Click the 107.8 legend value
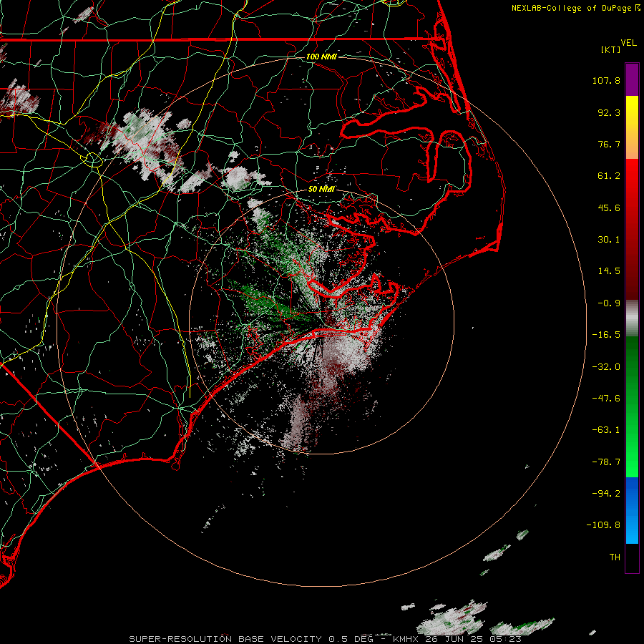This screenshot has width=644, height=644. pyautogui.click(x=606, y=80)
